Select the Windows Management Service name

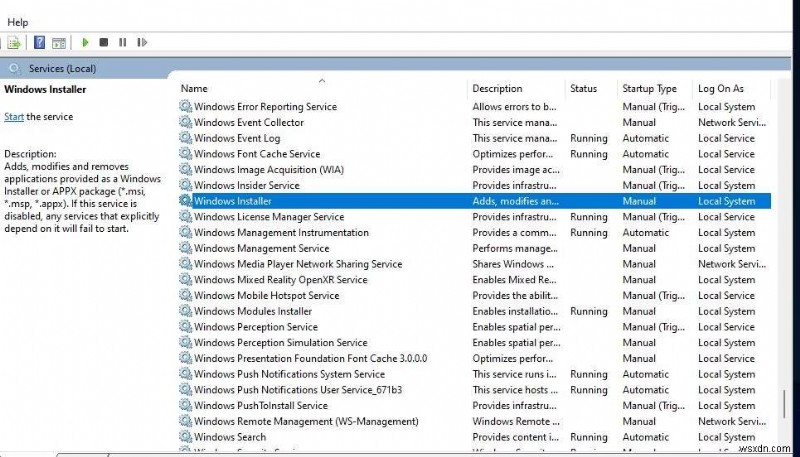point(262,249)
